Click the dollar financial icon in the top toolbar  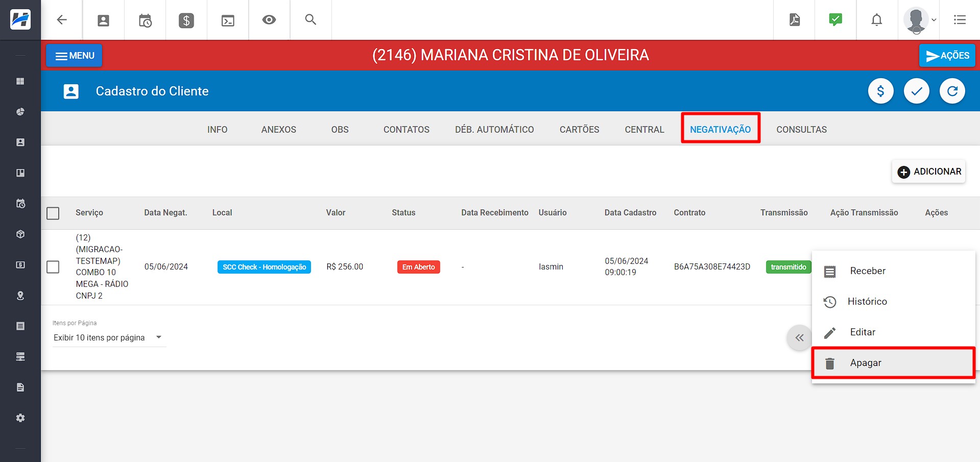(186, 20)
